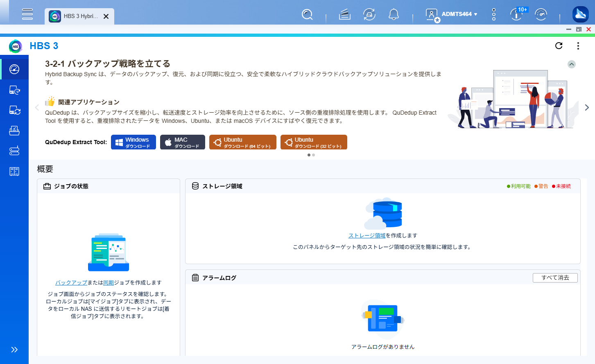
Task: Open the dashboard gauge icon in top bar
Action: pyautogui.click(x=541, y=15)
